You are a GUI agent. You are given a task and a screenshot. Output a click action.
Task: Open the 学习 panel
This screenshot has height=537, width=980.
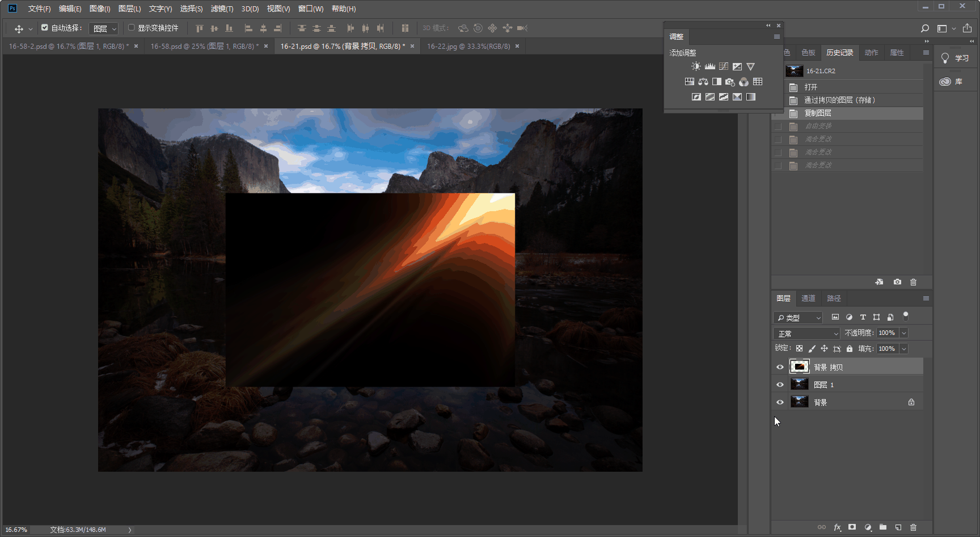pyautogui.click(x=955, y=58)
